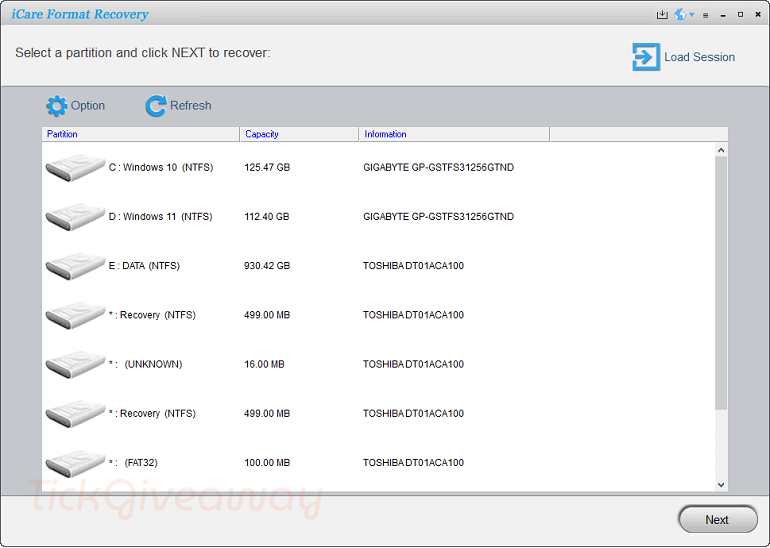Select partition E : DATA (NTFS)
The image size is (770, 548).
(x=144, y=266)
